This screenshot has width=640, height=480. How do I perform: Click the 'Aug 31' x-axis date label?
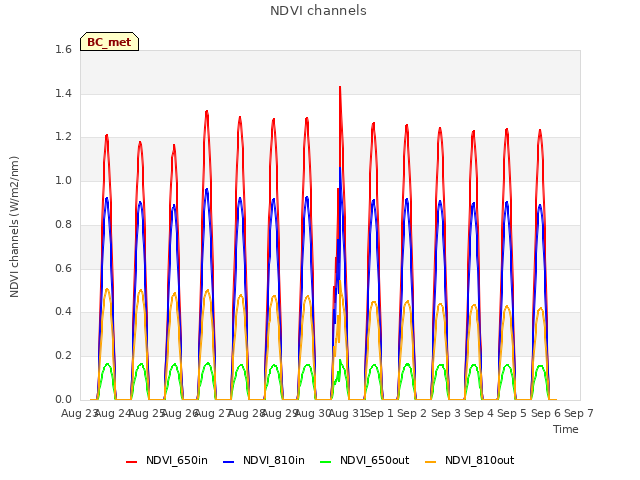click(x=347, y=413)
